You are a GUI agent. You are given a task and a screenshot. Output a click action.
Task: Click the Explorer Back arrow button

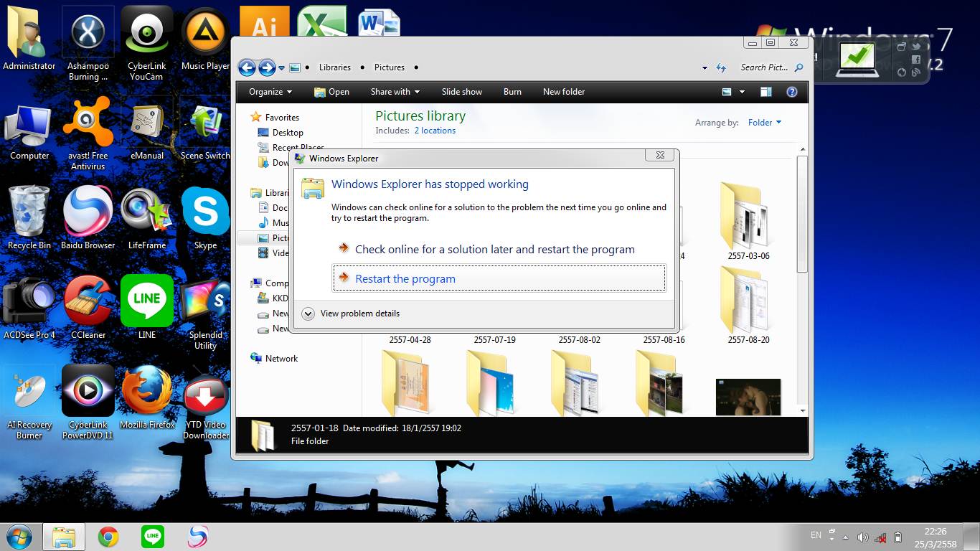click(247, 67)
